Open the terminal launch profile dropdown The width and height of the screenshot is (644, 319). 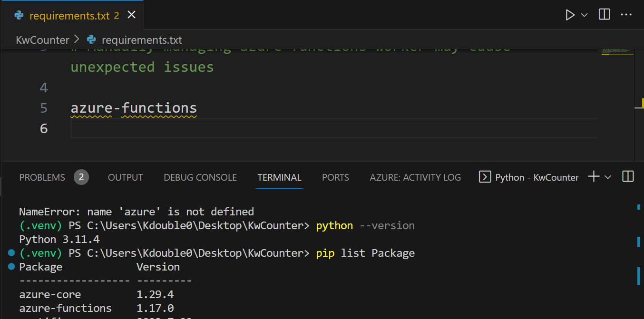point(608,177)
